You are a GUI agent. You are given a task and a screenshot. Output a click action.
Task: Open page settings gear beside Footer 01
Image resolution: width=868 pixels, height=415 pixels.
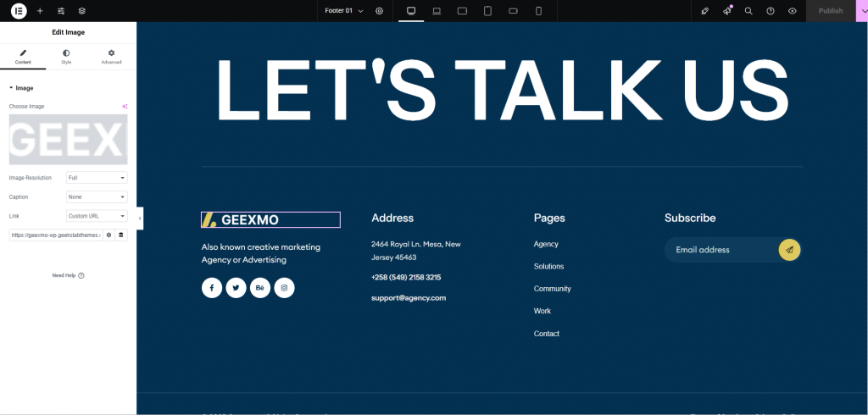[379, 11]
